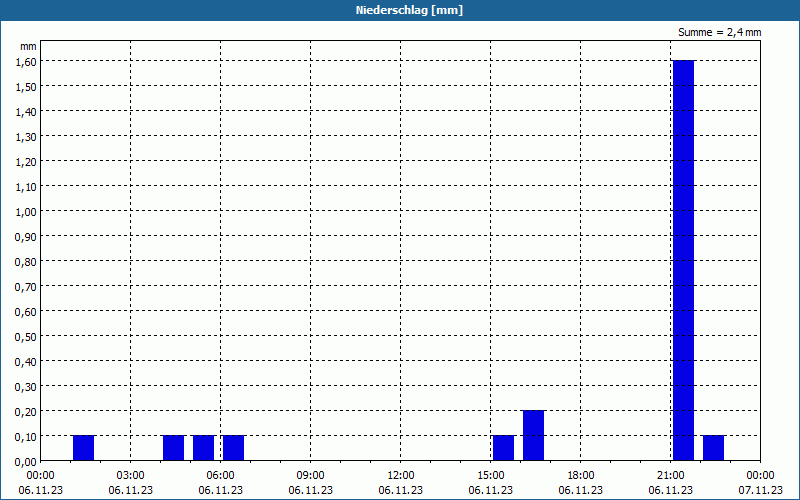Viewport: 800px width, 500px height.
Task: Click the 12:00 time label
Action: tap(401, 476)
